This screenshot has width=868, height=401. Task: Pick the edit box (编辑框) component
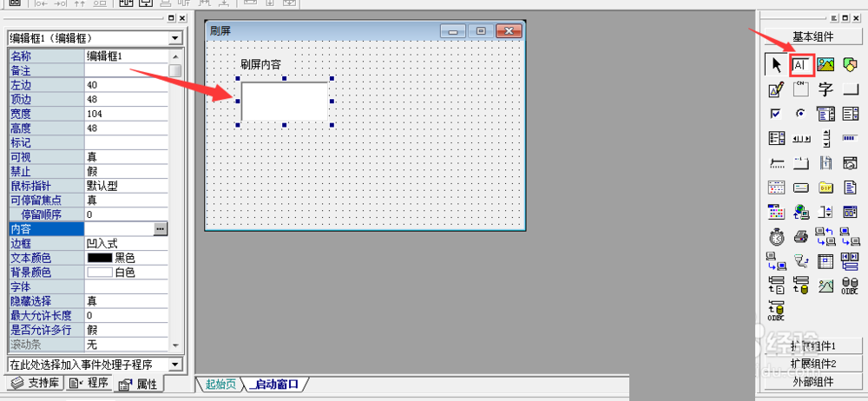pyautogui.click(x=801, y=64)
